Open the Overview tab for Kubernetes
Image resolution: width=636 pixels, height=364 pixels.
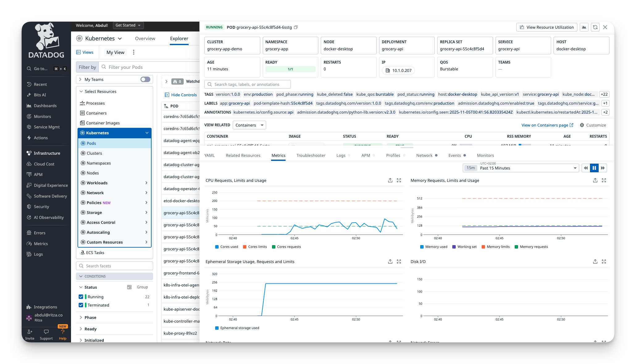point(145,38)
